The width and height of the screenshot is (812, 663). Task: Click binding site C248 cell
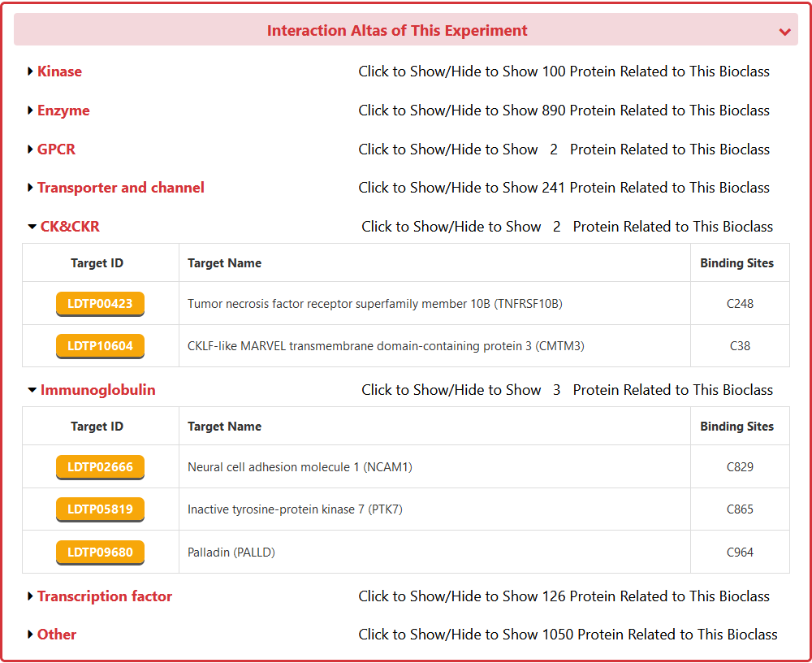click(740, 304)
